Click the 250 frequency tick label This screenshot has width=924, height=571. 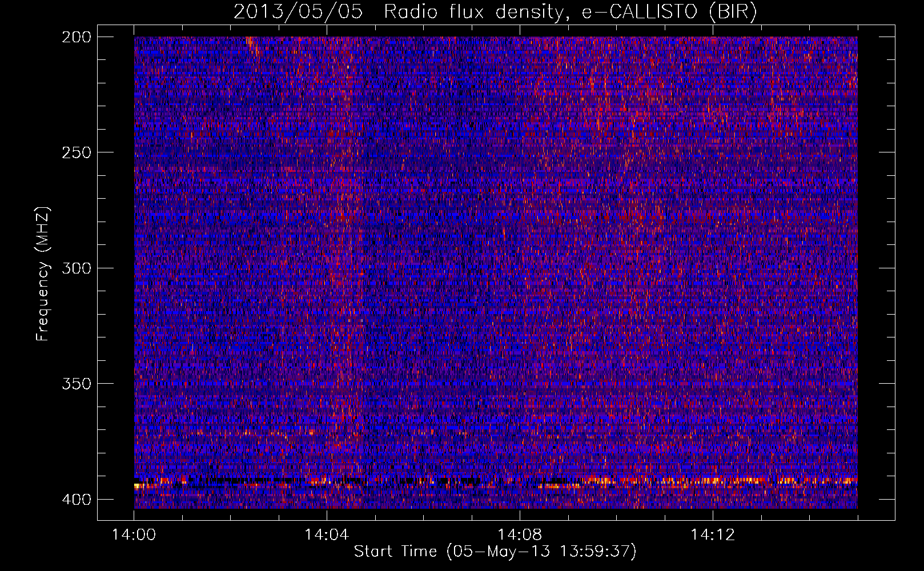76,152
